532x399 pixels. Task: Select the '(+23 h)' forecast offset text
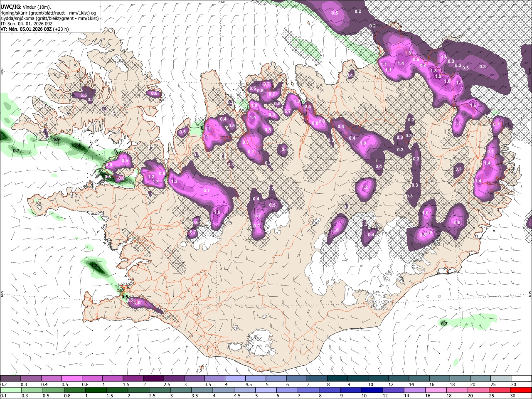point(61,29)
